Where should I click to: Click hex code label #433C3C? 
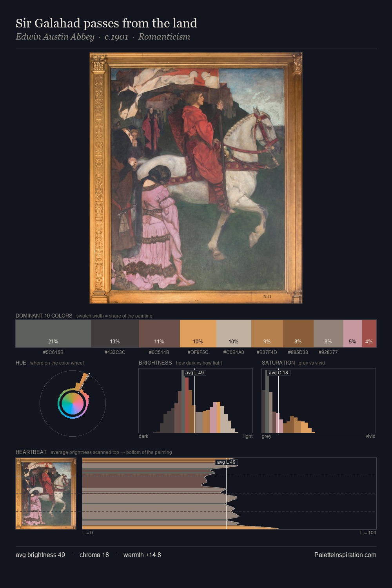coord(115,352)
